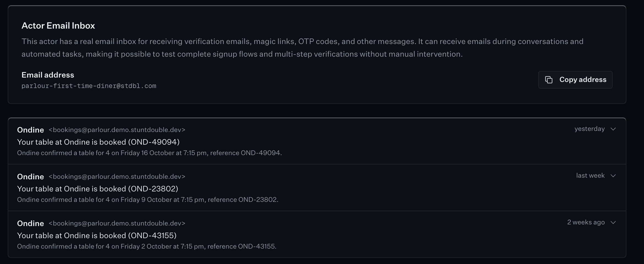The height and width of the screenshot is (264, 644).
Task: Select the parlour-first-time-diner@stdbl.com address text
Action: pyautogui.click(x=89, y=86)
